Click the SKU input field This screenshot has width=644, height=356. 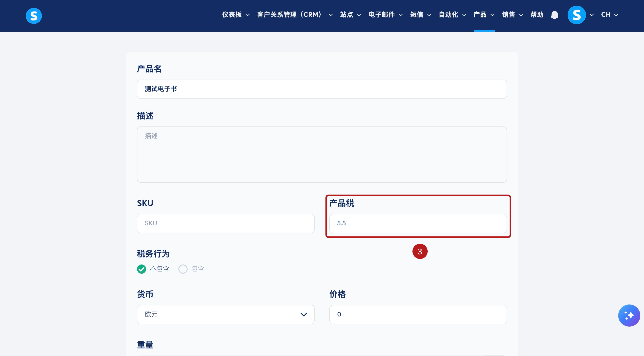[x=226, y=223]
